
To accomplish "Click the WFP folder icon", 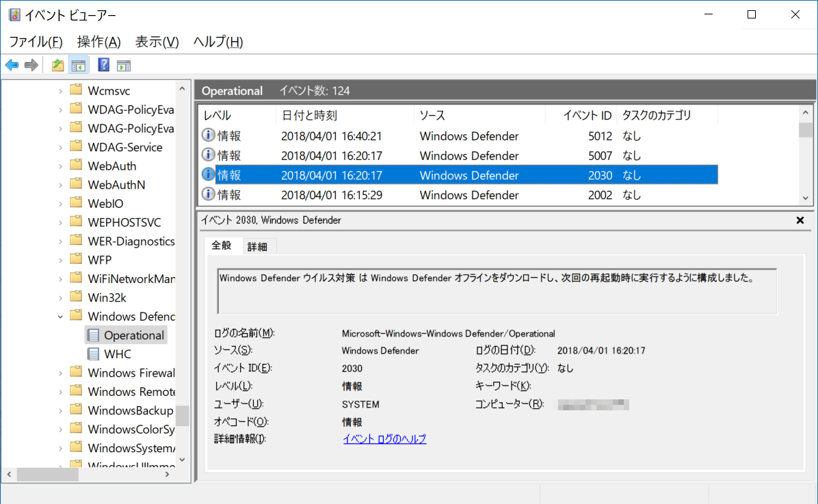I will [x=76, y=258].
